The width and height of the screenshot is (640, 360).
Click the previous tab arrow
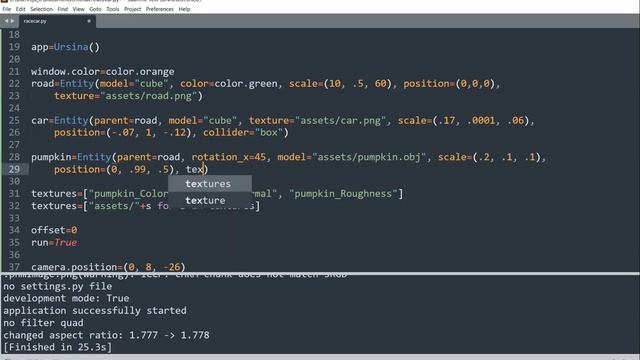[6, 21]
